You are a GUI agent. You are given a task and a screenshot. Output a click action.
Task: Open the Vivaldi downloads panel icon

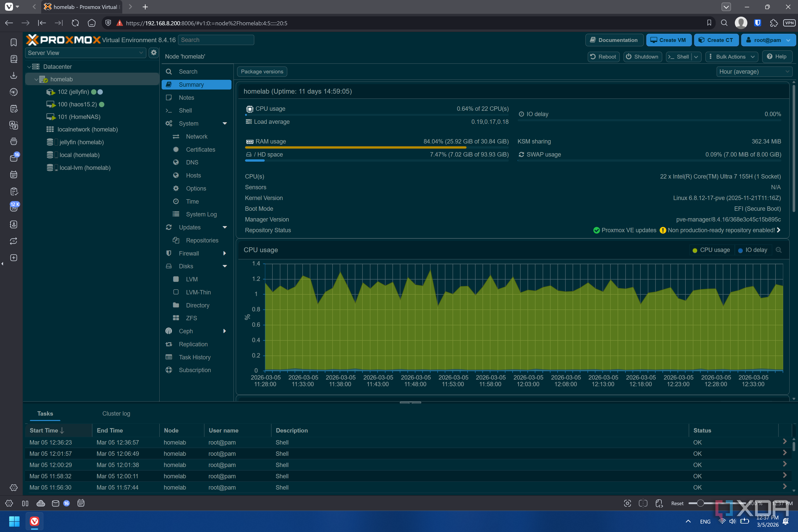pyautogui.click(x=14, y=75)
